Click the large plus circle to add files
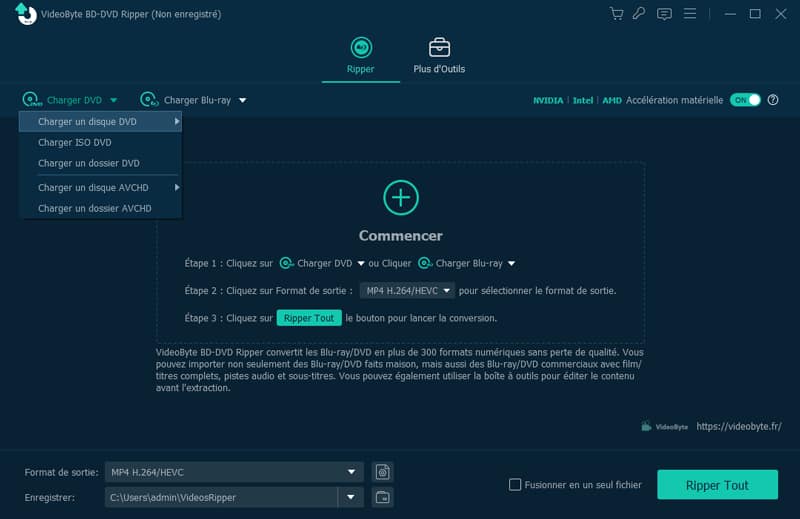Viewport: 800px width, 519px height. [400, 197]
